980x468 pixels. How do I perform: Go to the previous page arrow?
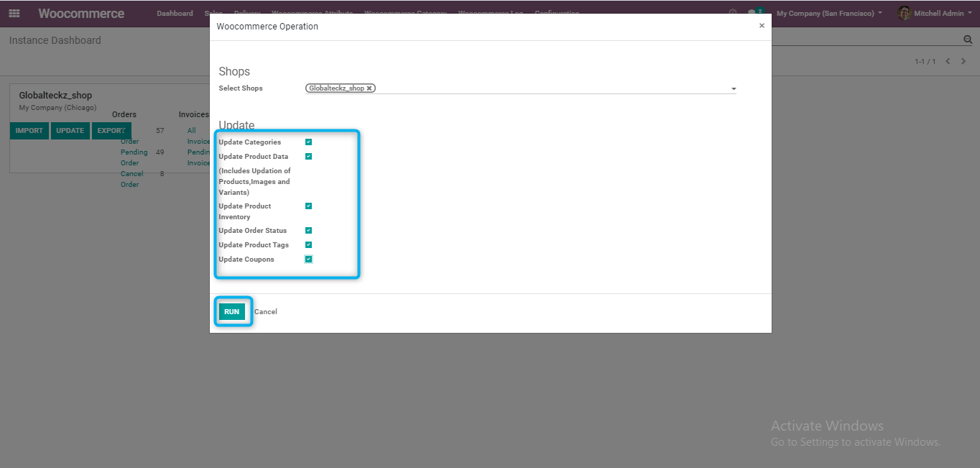(948, 62)
